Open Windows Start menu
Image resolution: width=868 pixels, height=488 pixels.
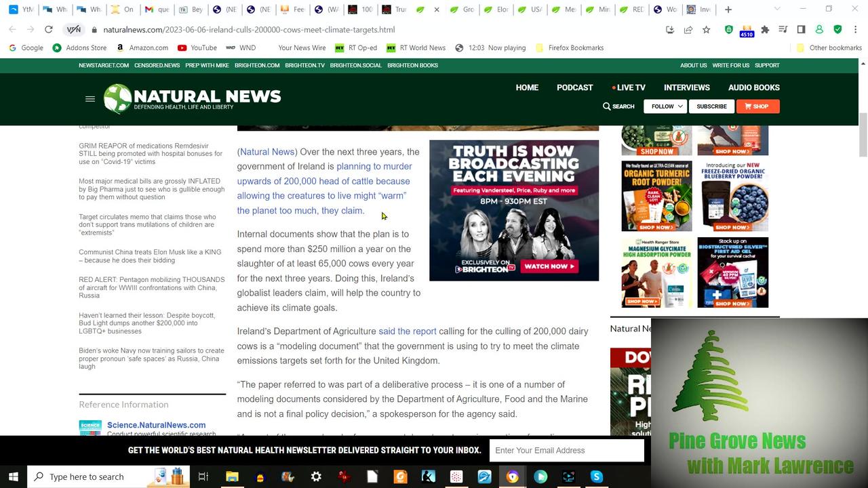tap(13, 476)
